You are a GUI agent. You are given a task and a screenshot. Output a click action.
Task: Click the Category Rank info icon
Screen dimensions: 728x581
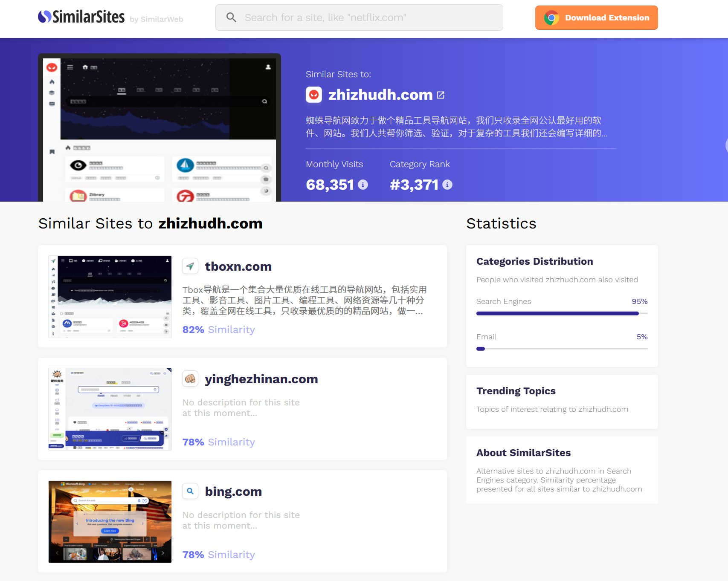[447, 185]
